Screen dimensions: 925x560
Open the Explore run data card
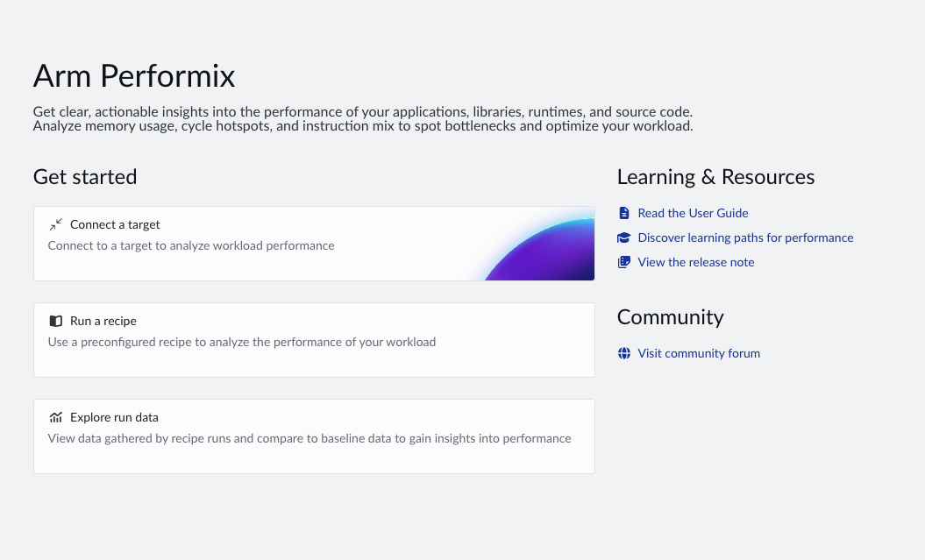314,436
